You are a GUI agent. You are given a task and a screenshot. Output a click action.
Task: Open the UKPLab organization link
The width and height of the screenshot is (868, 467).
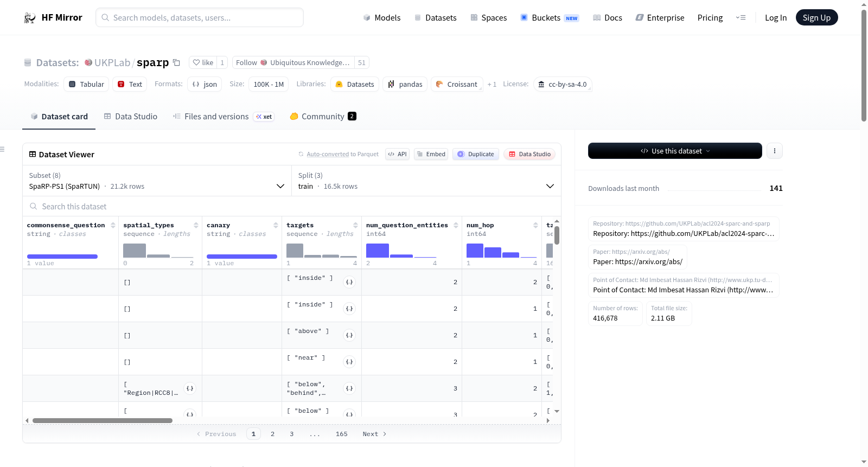(112, 62)
